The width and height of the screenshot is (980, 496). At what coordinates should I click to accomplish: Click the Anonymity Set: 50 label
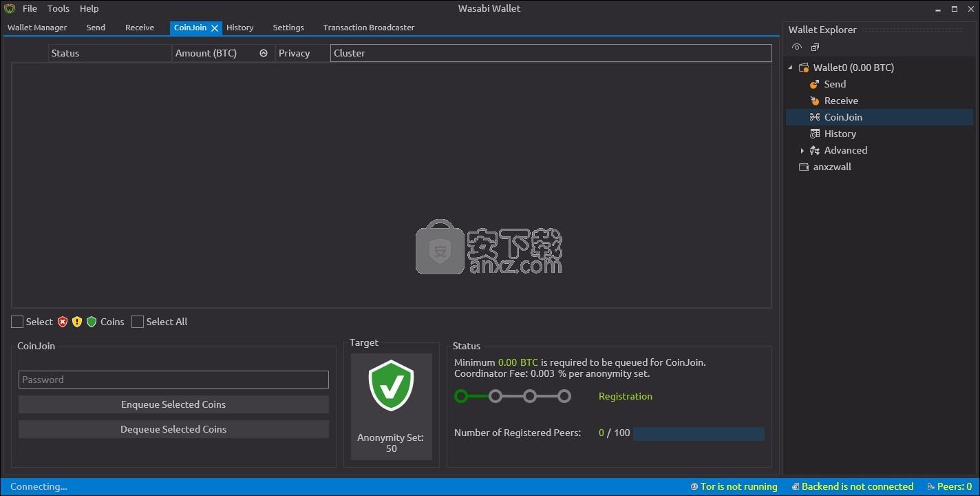(391, 443)
